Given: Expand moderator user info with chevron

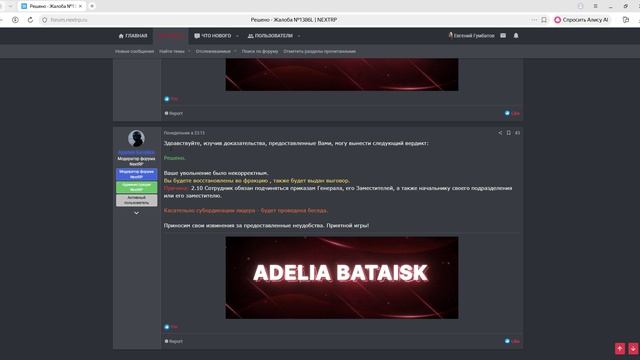Looking at the screenshot, I should [136, 213].
